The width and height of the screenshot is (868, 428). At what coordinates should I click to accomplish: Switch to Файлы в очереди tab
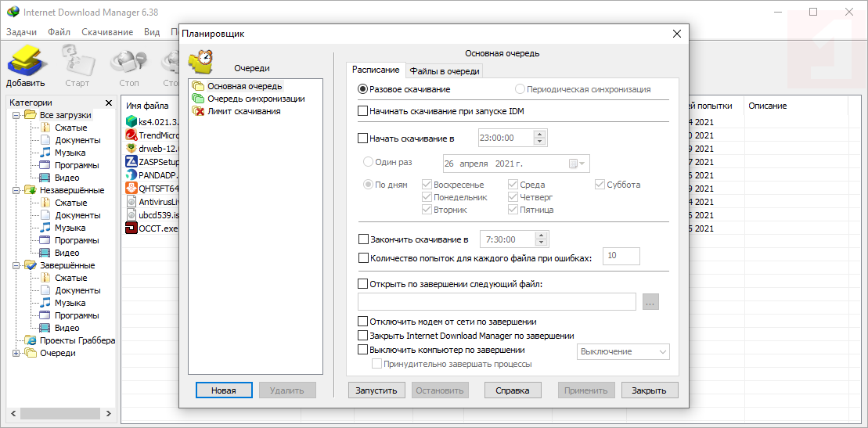445,71
